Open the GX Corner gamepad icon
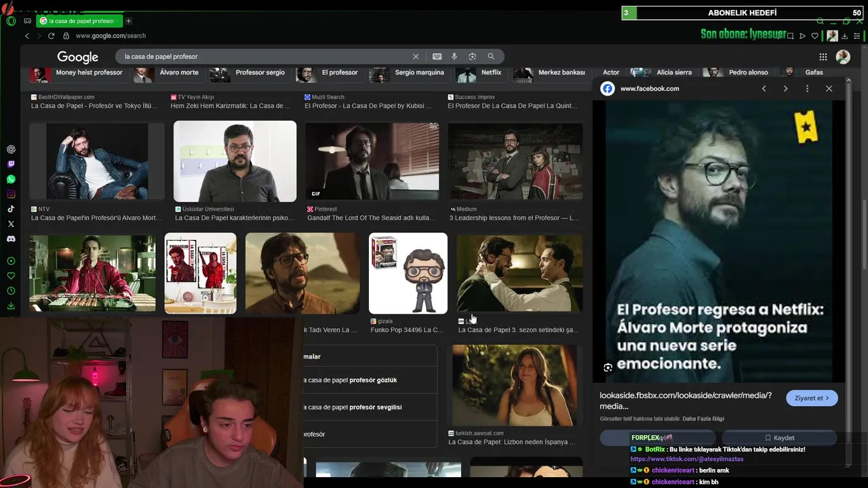This screenshot has height=488, width=868. (x=28, y=21)
